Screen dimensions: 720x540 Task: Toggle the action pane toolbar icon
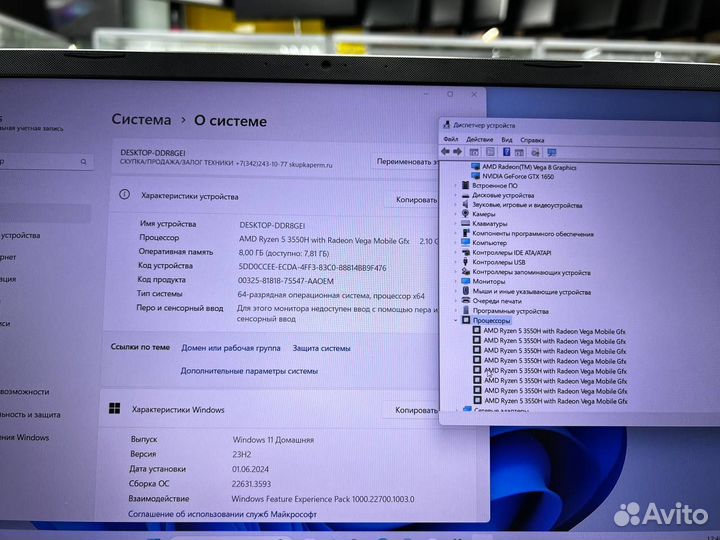[x=519, y=152]
